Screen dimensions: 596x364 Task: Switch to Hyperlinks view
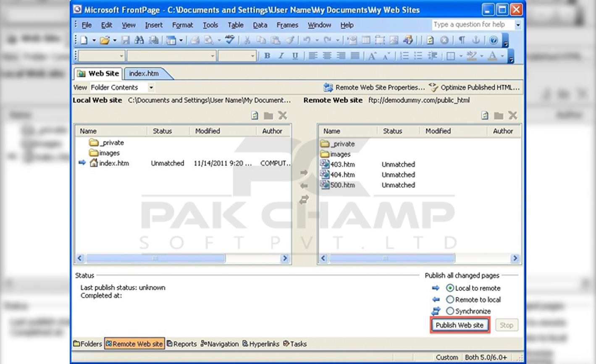pyautogui.click(x=260, y=344)
